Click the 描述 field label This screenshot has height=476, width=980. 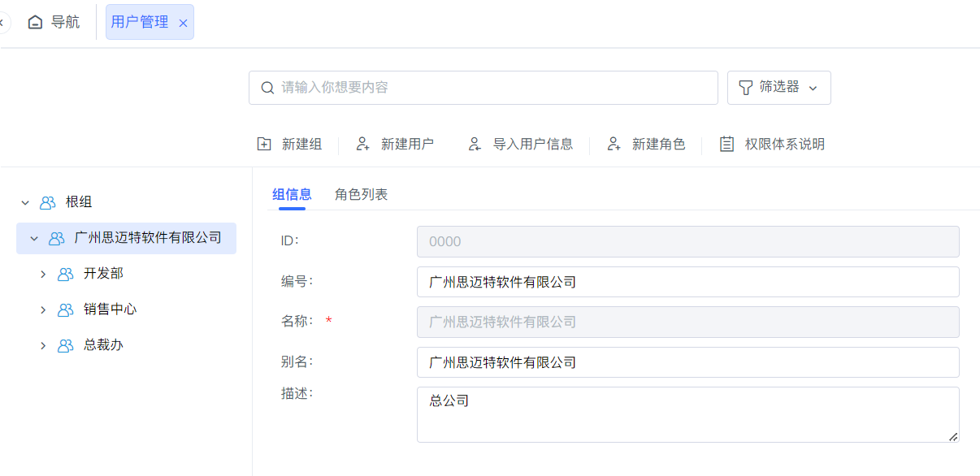[297, 393]
